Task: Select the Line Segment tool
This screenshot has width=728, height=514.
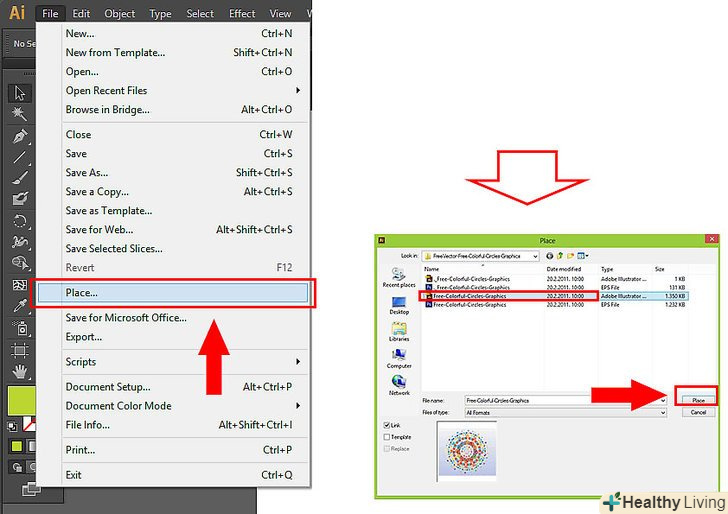Action: (20, 157)
